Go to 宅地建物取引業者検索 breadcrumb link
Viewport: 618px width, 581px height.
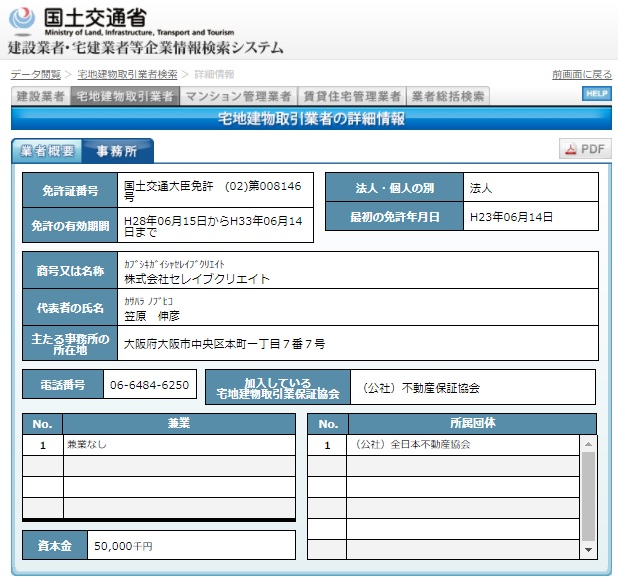(x=127, y=74)
